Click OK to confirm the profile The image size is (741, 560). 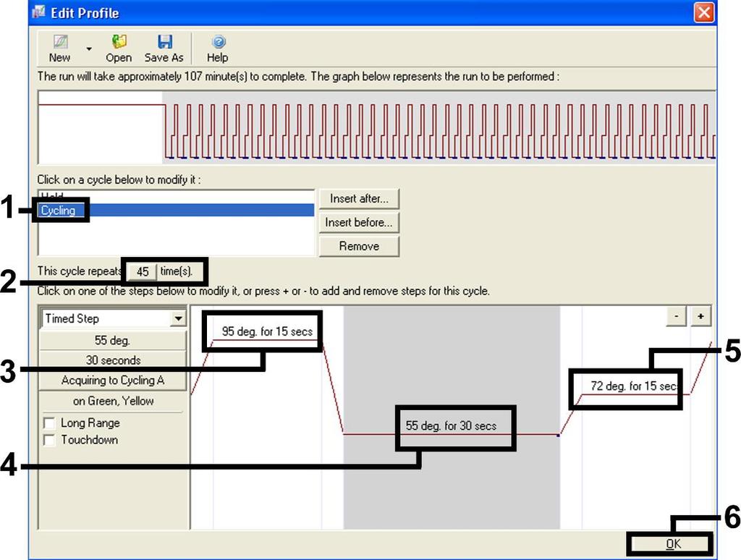coord(673,544)
